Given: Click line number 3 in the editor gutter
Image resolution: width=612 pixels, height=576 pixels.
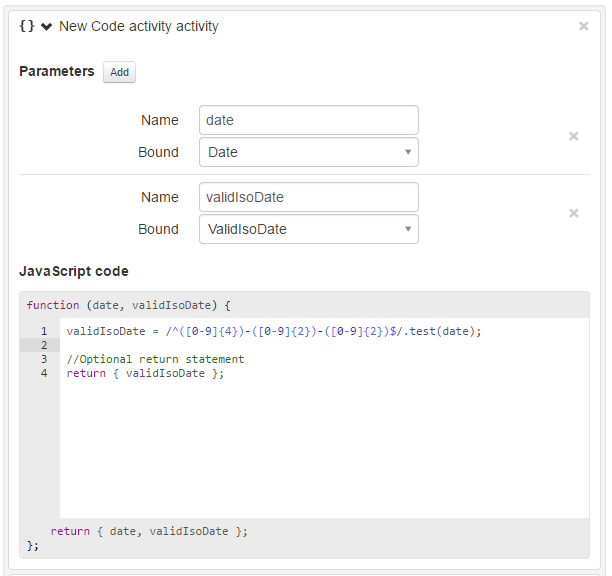Looking at the screenshot, I should [44, 359].
